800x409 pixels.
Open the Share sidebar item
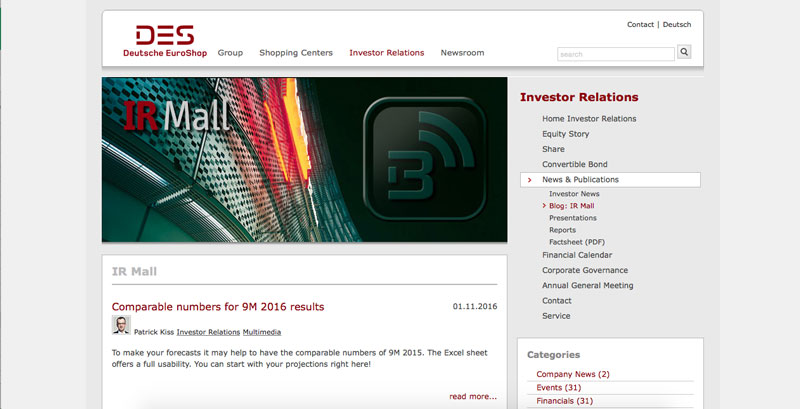click(x=553, y=149)
